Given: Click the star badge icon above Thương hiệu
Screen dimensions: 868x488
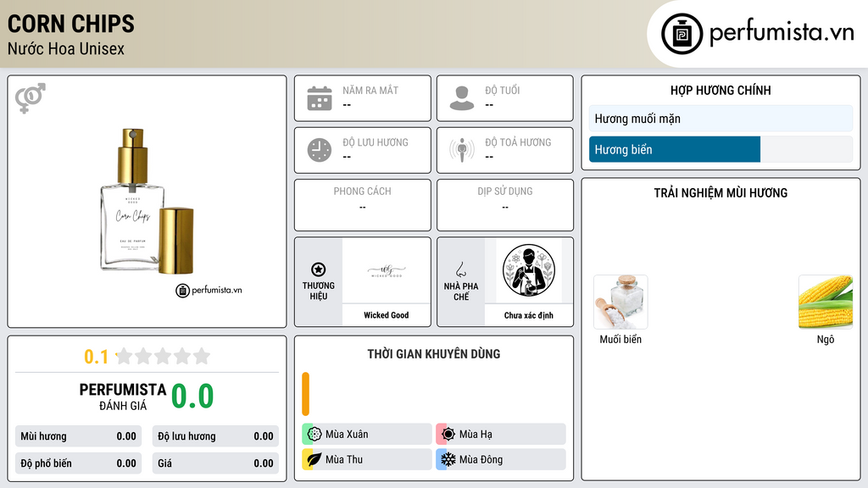Looking at the screenshot, I should tap(319, 269).
